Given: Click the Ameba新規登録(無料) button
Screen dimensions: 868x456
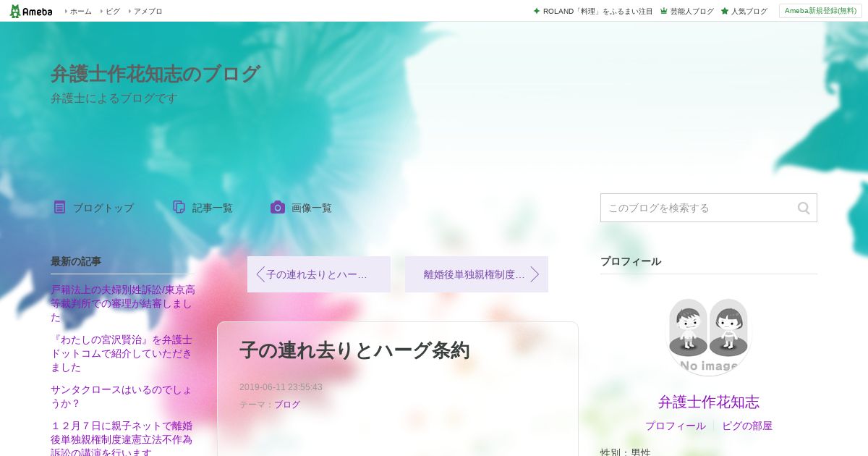Looking at the screenshot, I should pyautogui.click(x=820, y=11).
